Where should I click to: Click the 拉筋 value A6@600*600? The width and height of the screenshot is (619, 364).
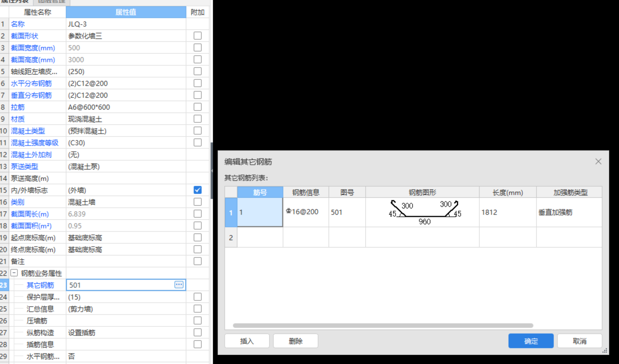pyautogui.click(x=126, y=107)
